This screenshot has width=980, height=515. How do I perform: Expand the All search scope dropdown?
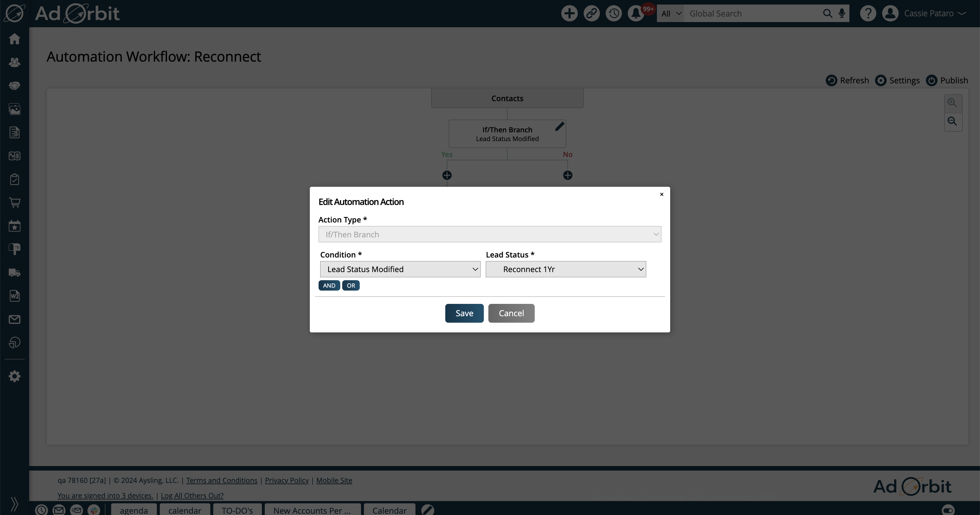click(x=670, y=13)
